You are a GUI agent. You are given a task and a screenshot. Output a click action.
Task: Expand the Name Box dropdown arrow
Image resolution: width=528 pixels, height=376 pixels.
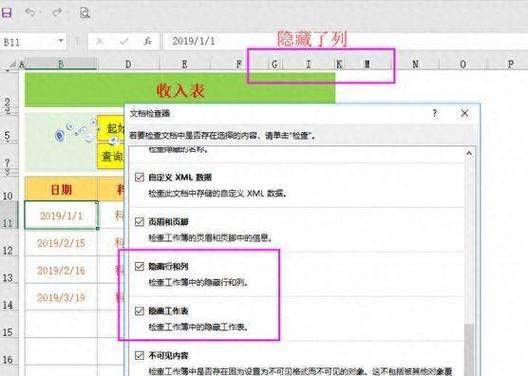pos(61,41)
